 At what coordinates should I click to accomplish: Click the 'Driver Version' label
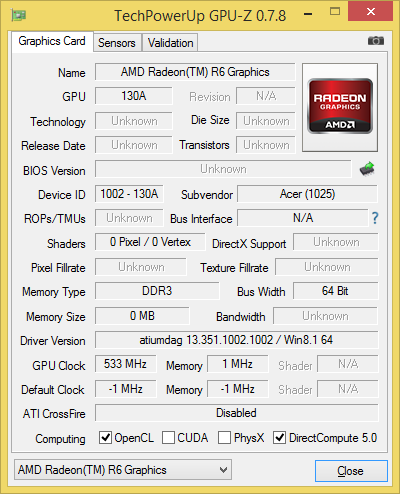[53, 341]
